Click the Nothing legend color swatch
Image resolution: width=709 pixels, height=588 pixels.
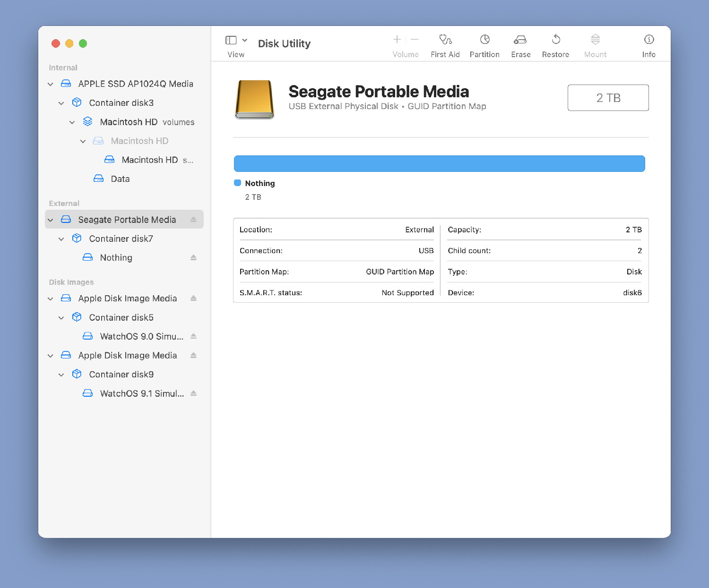pyautogui.click(x=238, y=183)
